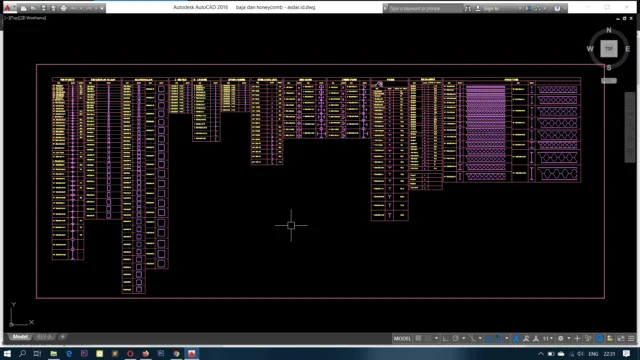Screen dimensions: 640x360
Task: Click the TOP face of the ViewCube
Action: click(609, 49)
